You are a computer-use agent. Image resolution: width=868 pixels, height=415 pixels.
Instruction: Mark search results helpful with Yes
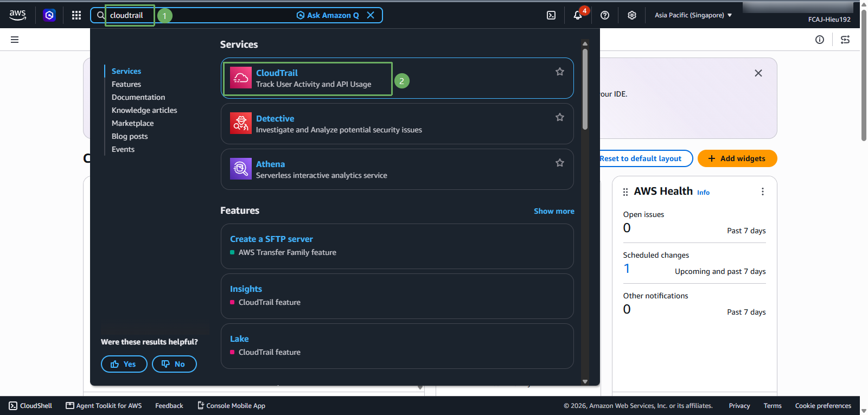tap(124, 364)
